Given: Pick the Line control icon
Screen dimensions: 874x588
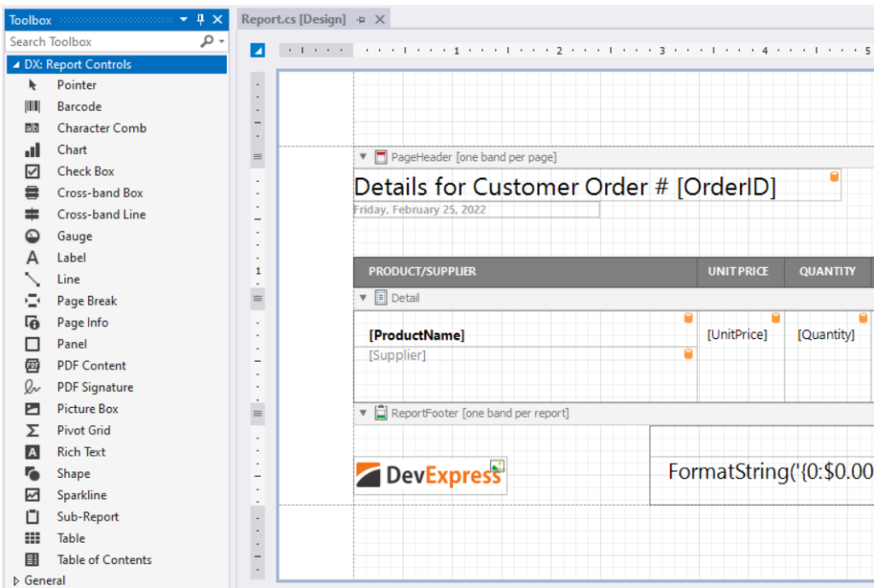Looking at the screenshot, I should (x=32, y=279).
